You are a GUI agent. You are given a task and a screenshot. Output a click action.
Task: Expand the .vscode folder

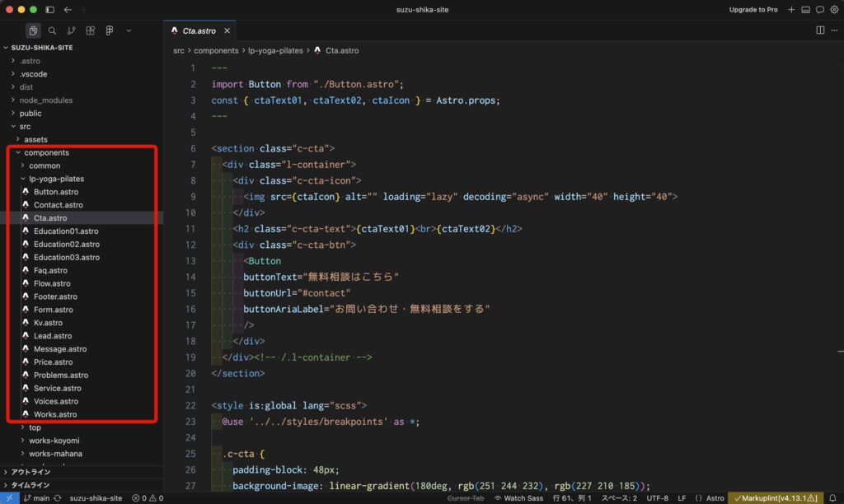pyautogui.click(x=33, y=73)
